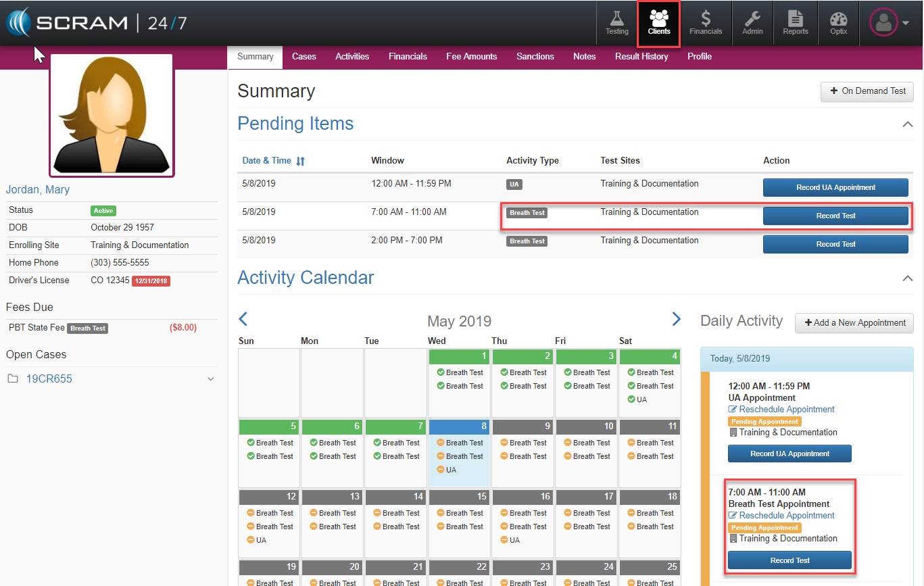The image size is (924, 586).
Task: Click the On Demand Test button
Action: point(867,91)
